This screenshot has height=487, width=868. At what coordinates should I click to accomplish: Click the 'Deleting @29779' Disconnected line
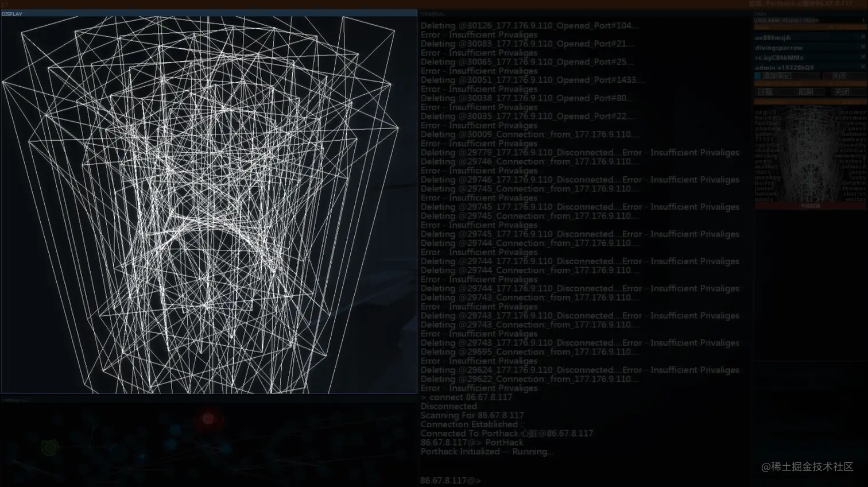click(580, 152)
